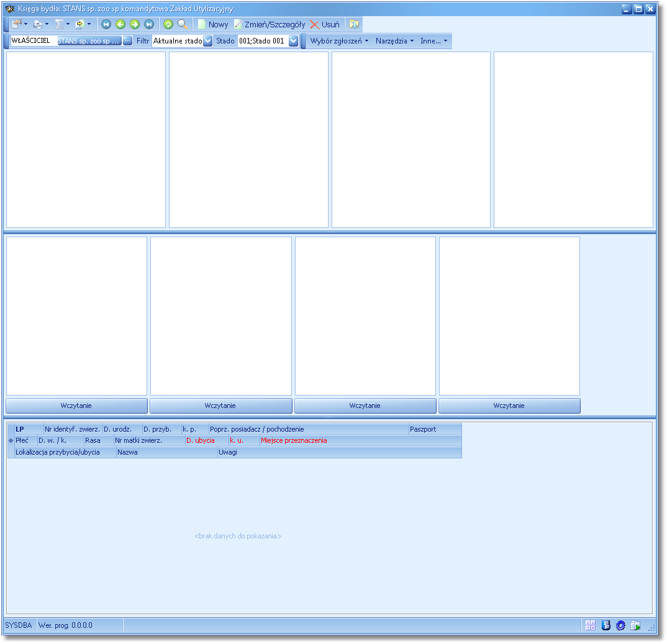Screen dimensions: 667x644
Task: Open the Inne... menu
Action: coord(434,41)
